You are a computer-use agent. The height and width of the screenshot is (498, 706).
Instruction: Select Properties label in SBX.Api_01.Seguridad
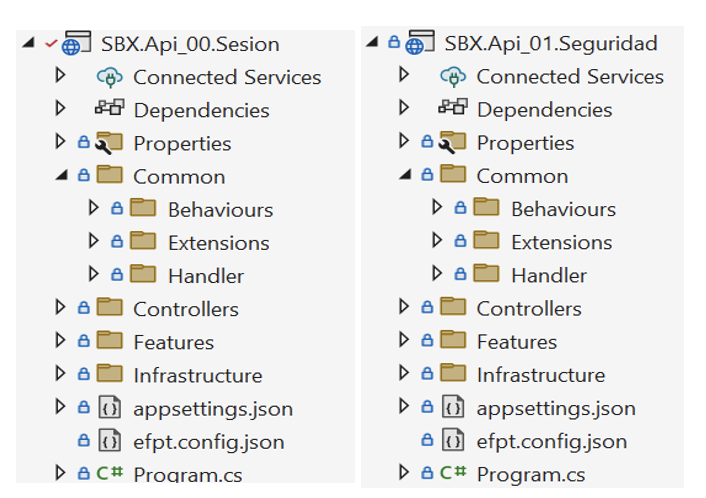[525, 143]
